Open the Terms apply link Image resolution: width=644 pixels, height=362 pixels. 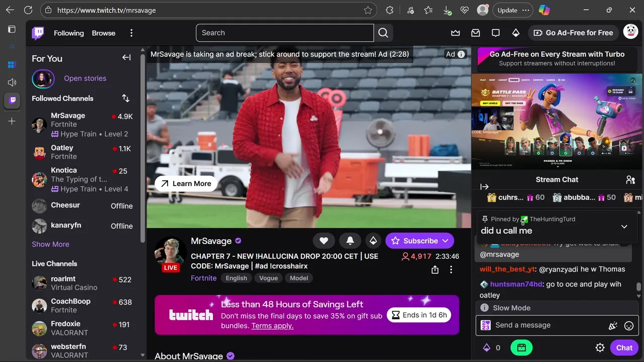point(272,326)
